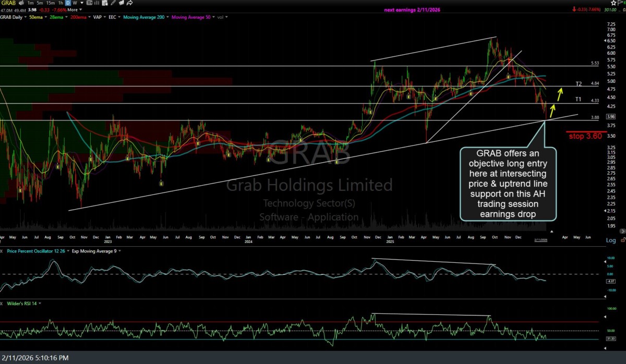This screenshot has height=364, width=626.
Task: Toggle the Log scale for price axis
Action: (610, 240)
